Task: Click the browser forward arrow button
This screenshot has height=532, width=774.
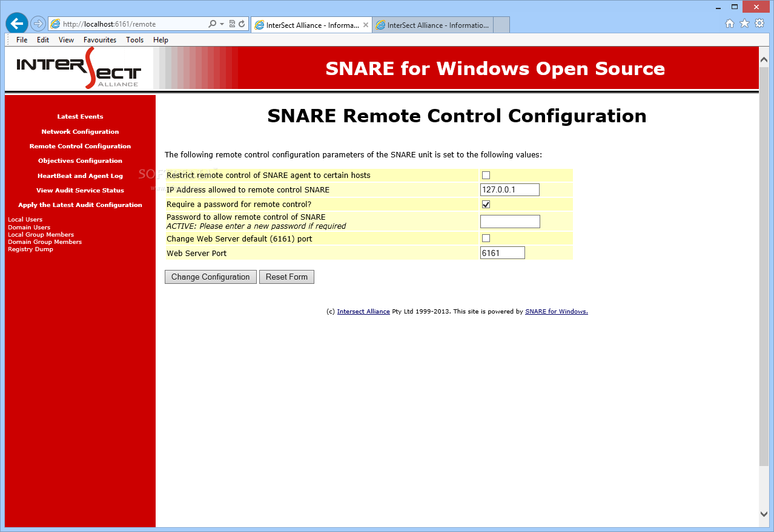Action: point(38,24)
